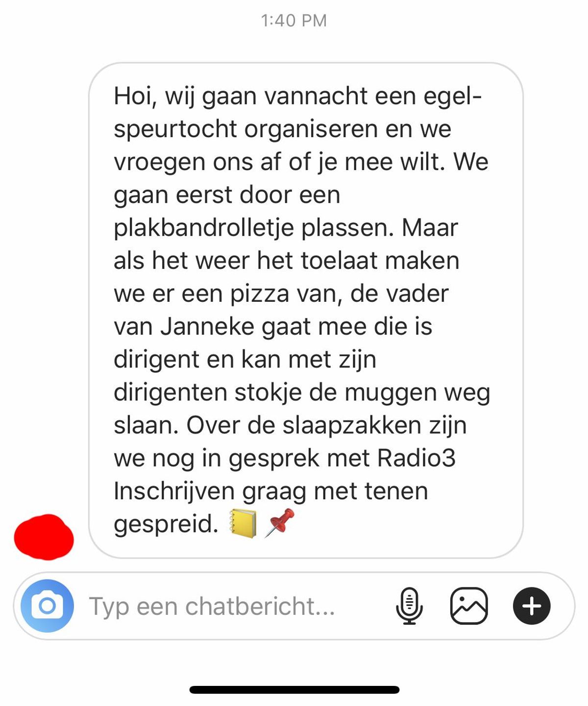
Task: Tap the greeting 'Hoi,' in the bubble
Action: pyautogui.click(x=136, y=96)
